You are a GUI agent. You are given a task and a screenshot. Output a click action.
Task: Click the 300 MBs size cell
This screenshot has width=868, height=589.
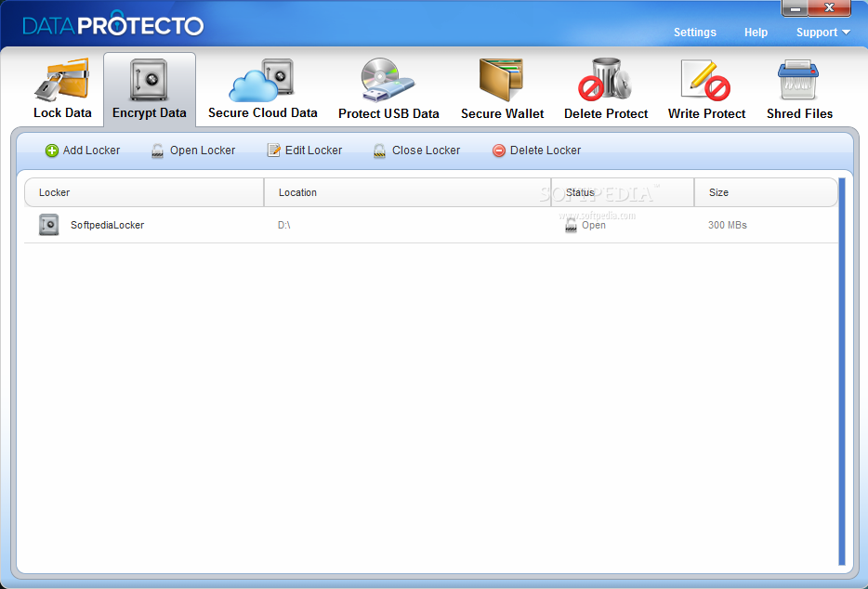click(728, 226)
